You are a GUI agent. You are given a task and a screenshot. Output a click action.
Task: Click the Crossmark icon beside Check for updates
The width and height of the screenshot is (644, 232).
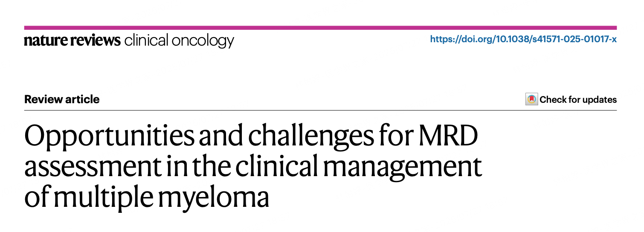(531, 99)
